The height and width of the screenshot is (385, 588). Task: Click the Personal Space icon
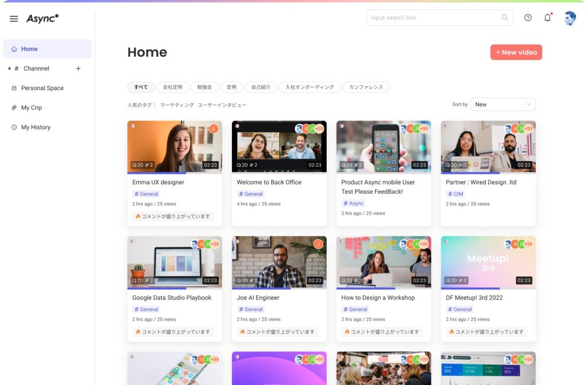click(14, 88)
